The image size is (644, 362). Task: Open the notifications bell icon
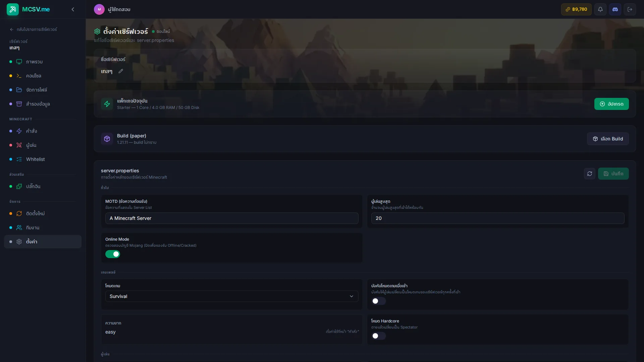pyautogui.click(x=600, y=9)
